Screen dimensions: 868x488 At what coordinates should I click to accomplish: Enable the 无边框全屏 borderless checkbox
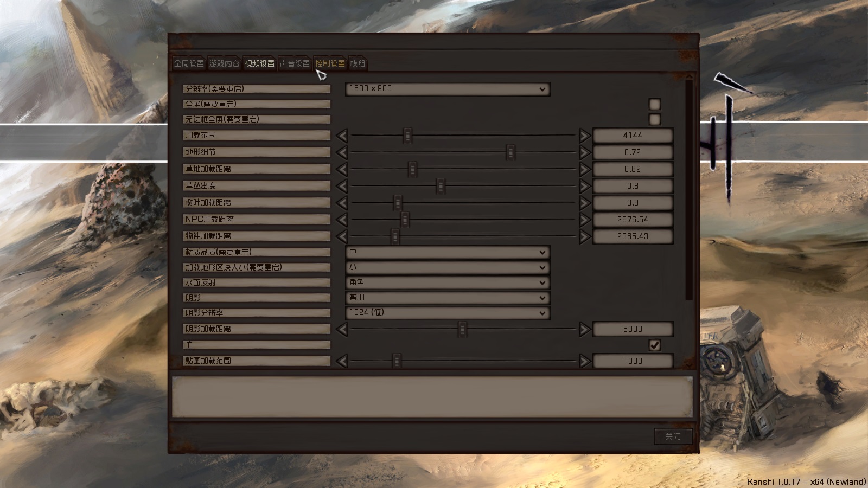click(655, 119)
